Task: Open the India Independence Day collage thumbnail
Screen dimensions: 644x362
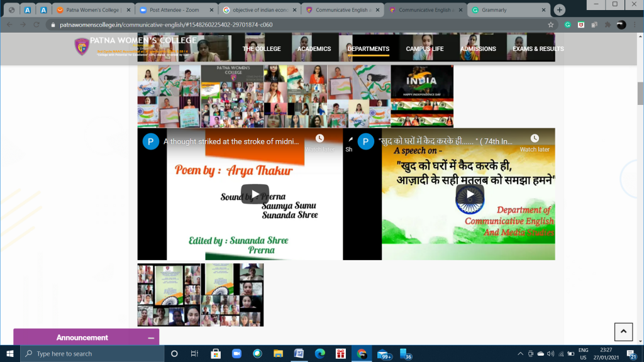Action: click(421, 96)
